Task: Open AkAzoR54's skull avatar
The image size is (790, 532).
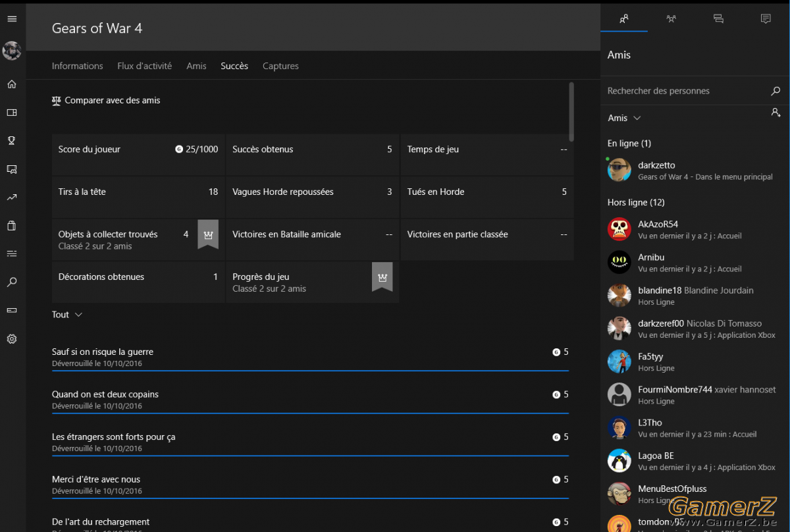Action: click(619, 229)
